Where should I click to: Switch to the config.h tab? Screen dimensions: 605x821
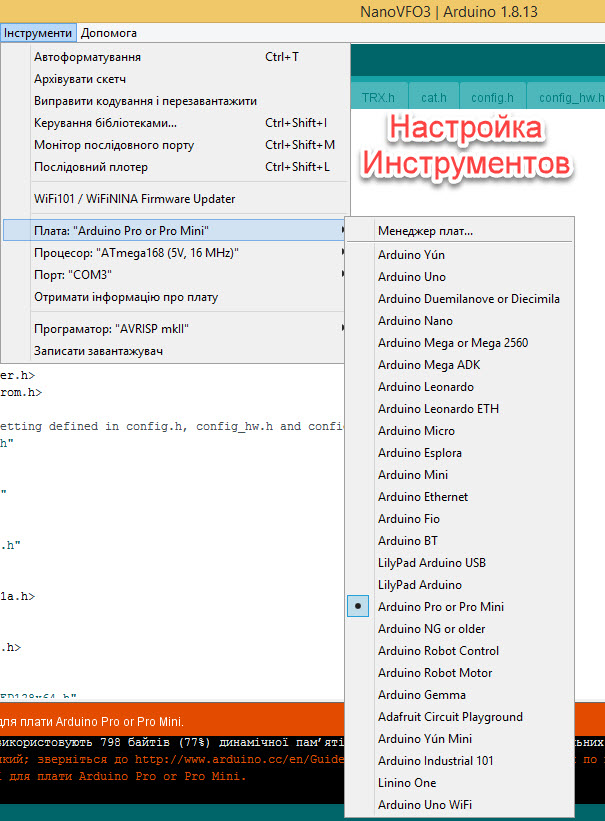tap(492, 98)
